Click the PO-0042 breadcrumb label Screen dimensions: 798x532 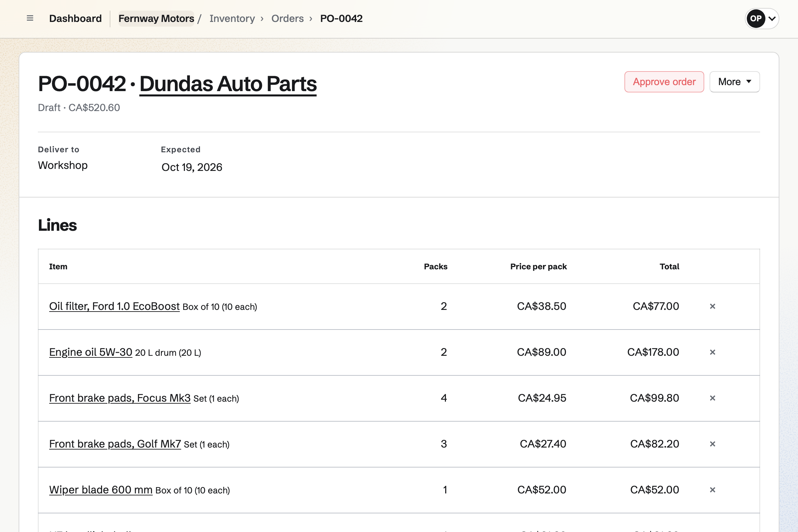[341, 18]
